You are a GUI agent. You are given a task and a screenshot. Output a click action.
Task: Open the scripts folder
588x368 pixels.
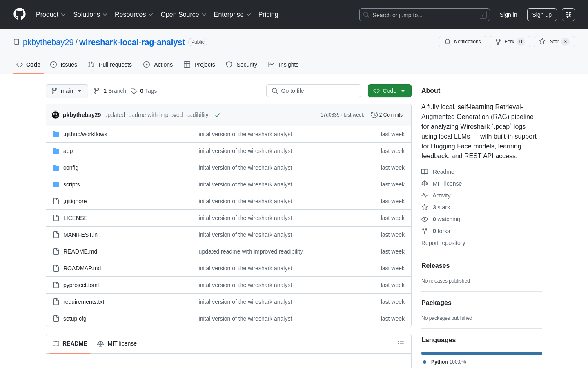pos(71,184)
